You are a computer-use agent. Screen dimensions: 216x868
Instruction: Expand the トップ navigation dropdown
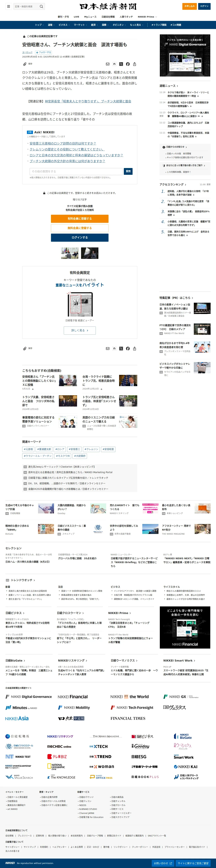pos(40,25)
